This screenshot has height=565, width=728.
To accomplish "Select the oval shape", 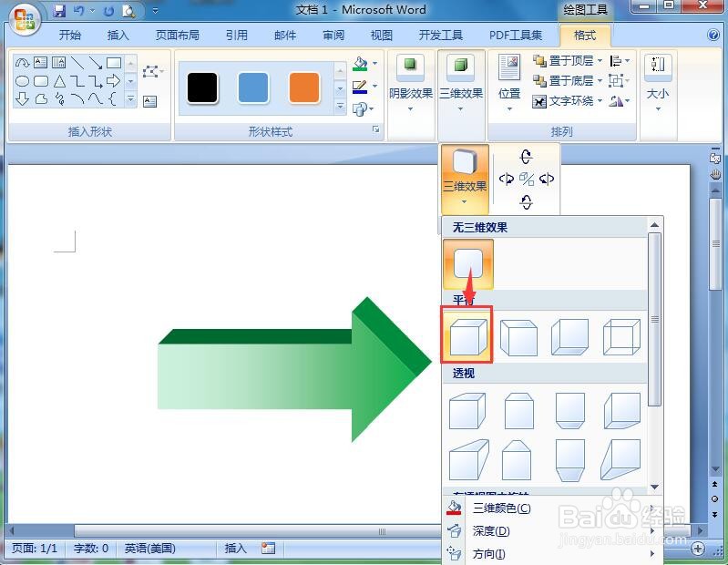I will click(22, 81).
